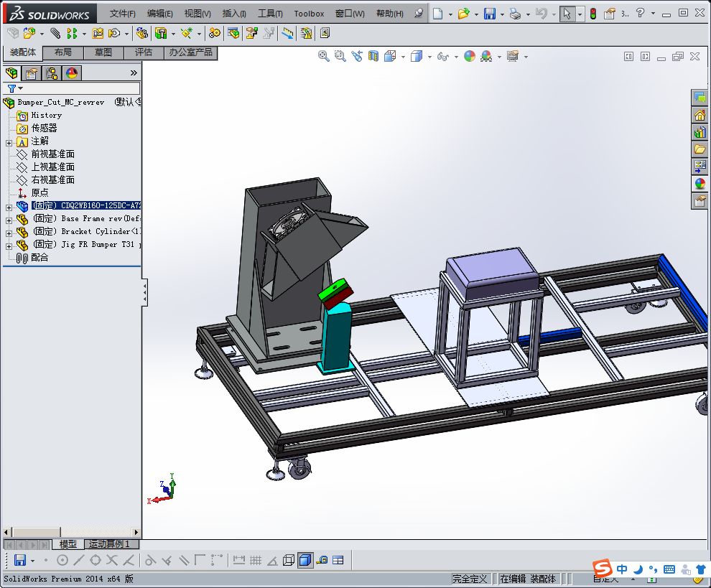Switch to the 运动算例 1 tab
Image resolution: width=711 pixels, height=588 pixels.
(109, 544)
